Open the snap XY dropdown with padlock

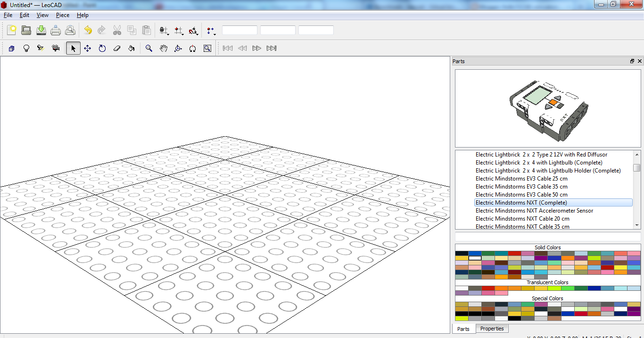pyautogui.click(x=164, y=31)
